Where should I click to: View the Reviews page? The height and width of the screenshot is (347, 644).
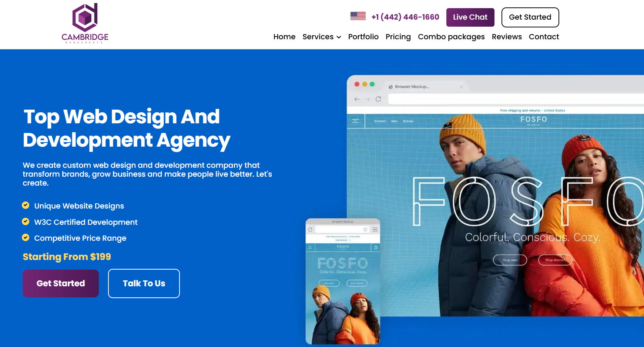[x=507, y=37]
